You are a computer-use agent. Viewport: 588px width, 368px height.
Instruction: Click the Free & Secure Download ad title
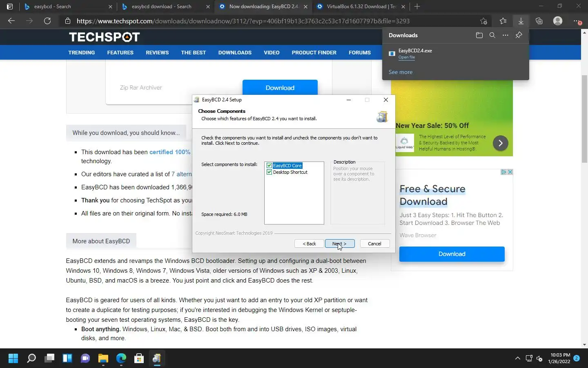(x=432, y=195)
